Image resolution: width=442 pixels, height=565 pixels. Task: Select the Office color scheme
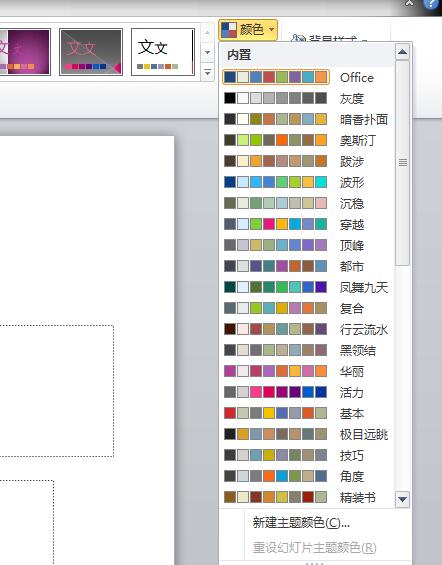click(x=307, y=77)
